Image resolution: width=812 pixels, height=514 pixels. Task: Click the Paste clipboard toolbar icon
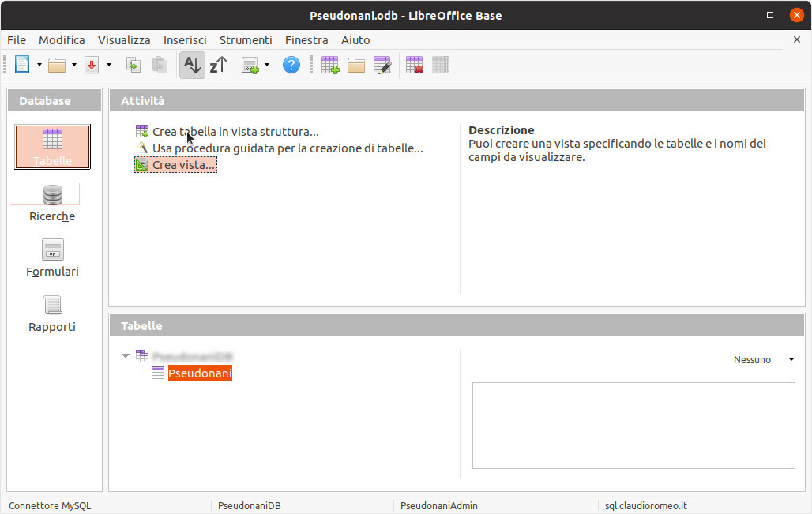160,66
